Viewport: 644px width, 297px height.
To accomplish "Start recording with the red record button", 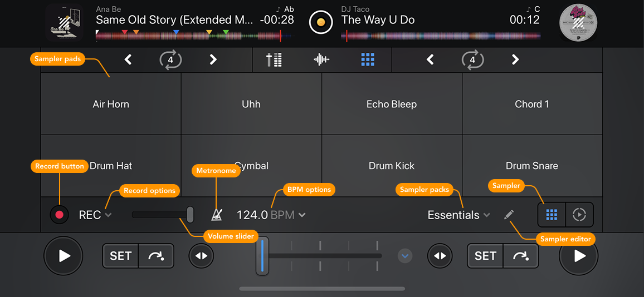I will [59, 215].
